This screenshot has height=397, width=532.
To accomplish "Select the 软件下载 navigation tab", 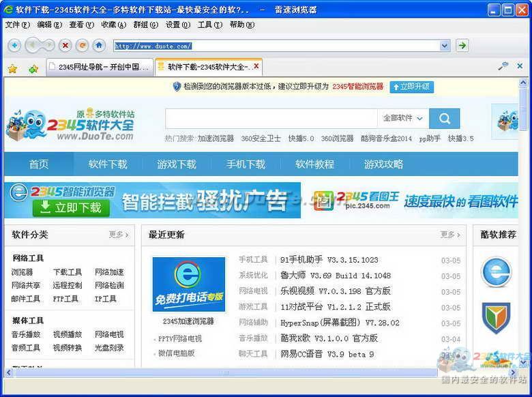I will [108, 164].
